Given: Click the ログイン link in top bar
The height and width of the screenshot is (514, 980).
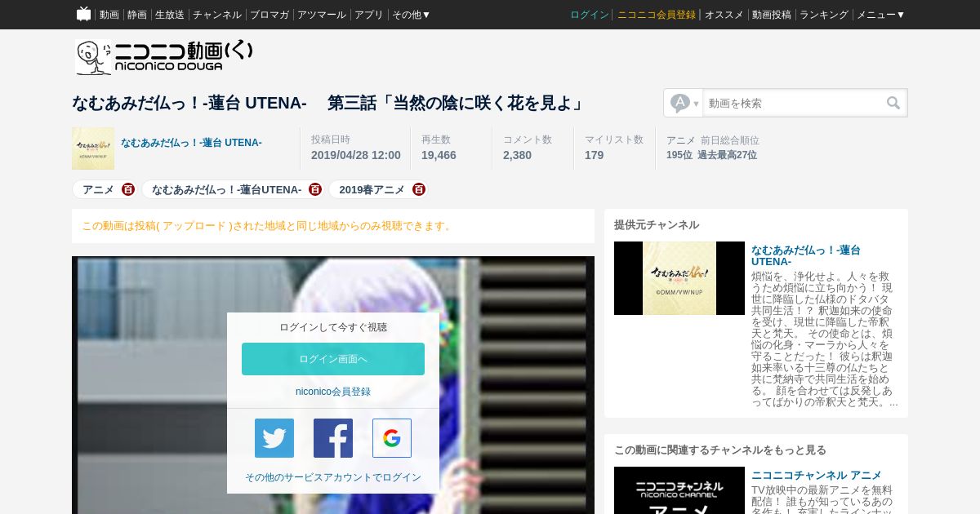Looking at the screenshot, I should click(x=590, y=15).
